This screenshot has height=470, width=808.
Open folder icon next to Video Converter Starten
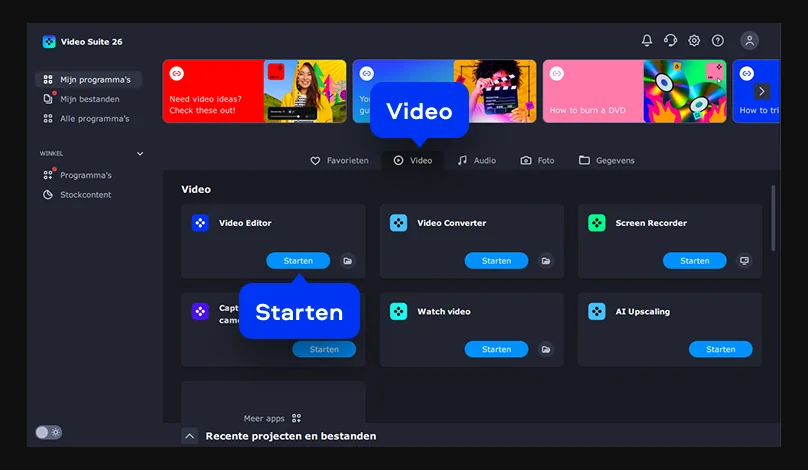(x=546, y=261)
